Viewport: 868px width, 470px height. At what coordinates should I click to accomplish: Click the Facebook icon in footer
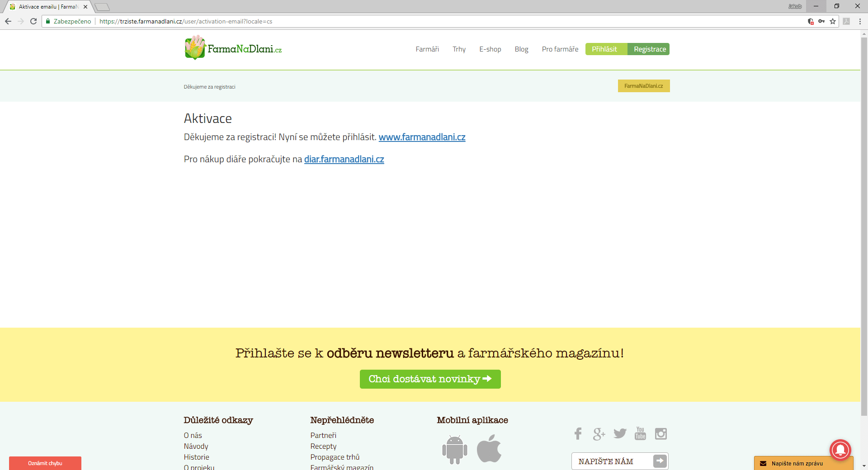click(x=578, y=434)
